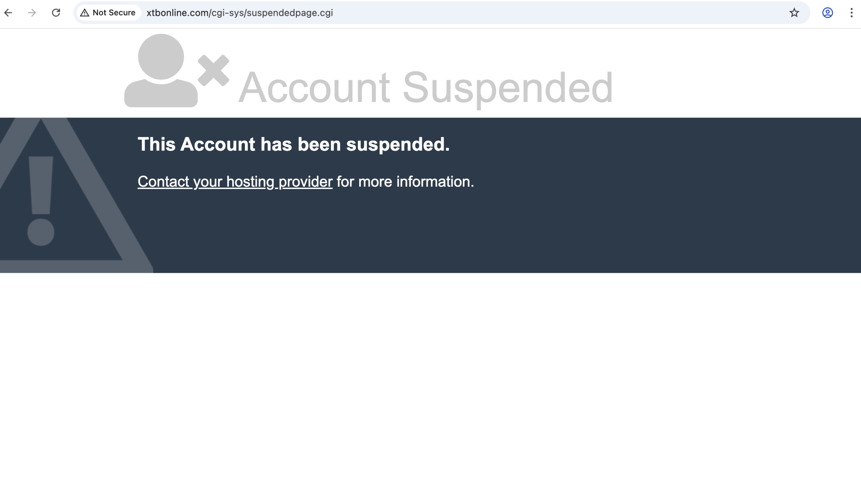This screenshot has width=861, height=504.
Task: Open the Contact your hosting provider link
Action: [x=234, y=181]
